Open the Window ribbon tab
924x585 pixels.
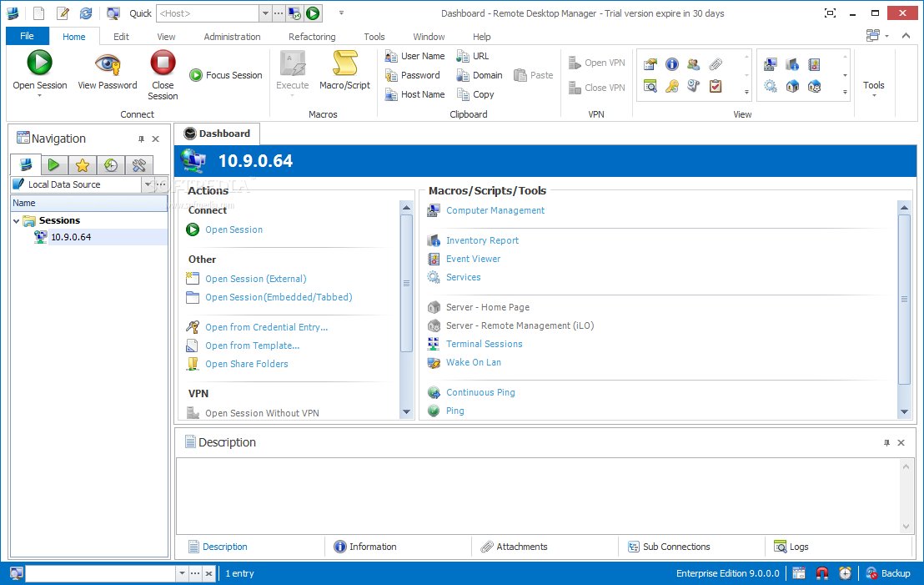pos(429,37)
